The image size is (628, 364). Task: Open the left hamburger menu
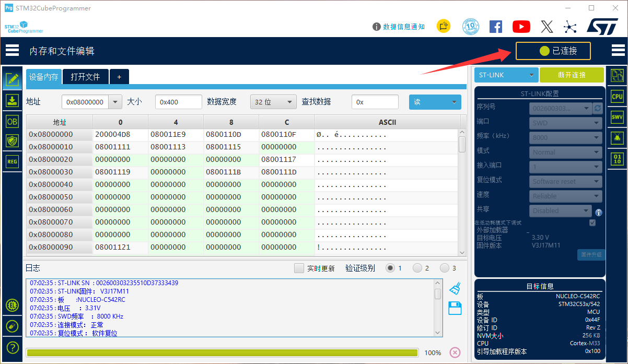pyautogui.click(x=12, y=51)
